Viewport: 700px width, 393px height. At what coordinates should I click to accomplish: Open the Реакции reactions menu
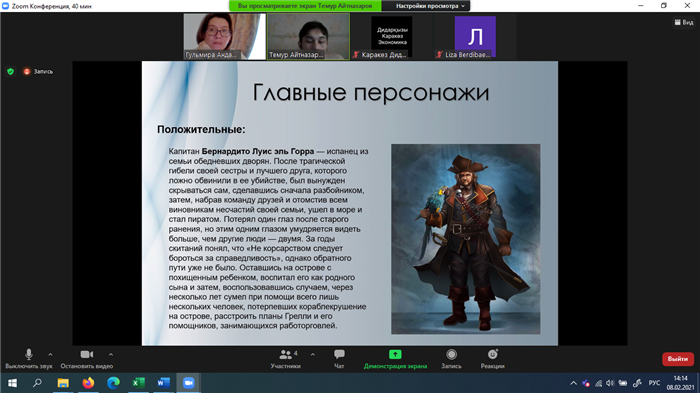pos(492,359)
